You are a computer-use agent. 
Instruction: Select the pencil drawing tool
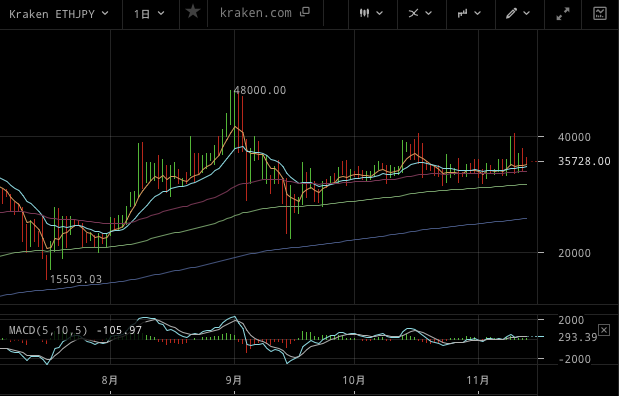point(511,13)
